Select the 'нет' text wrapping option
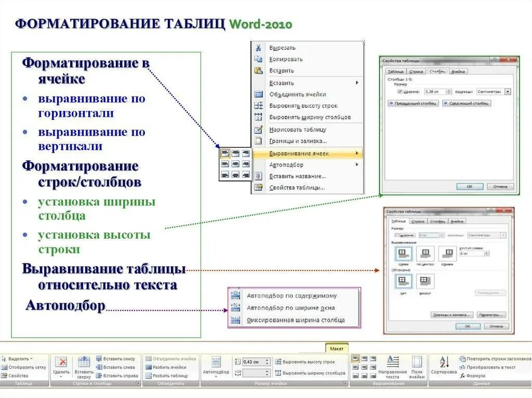This screenshot has height=398, width=532. (x=403, y=281)
